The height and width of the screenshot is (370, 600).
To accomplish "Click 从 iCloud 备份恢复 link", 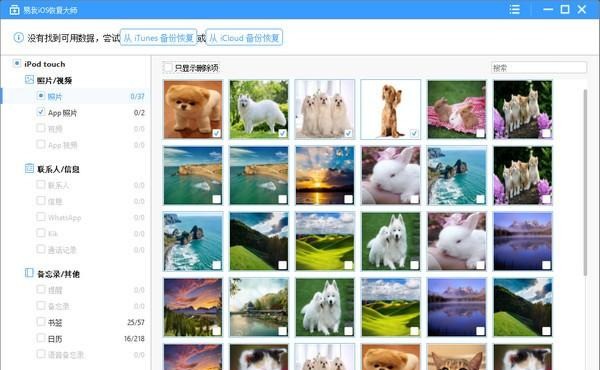I will (244, 37).
